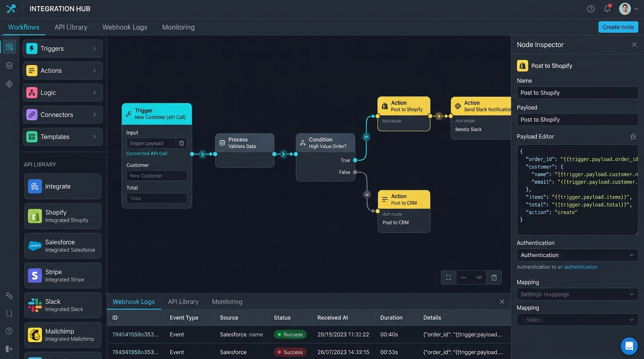
Task: Click the Create node button
Action: click(x=618, y=27)
